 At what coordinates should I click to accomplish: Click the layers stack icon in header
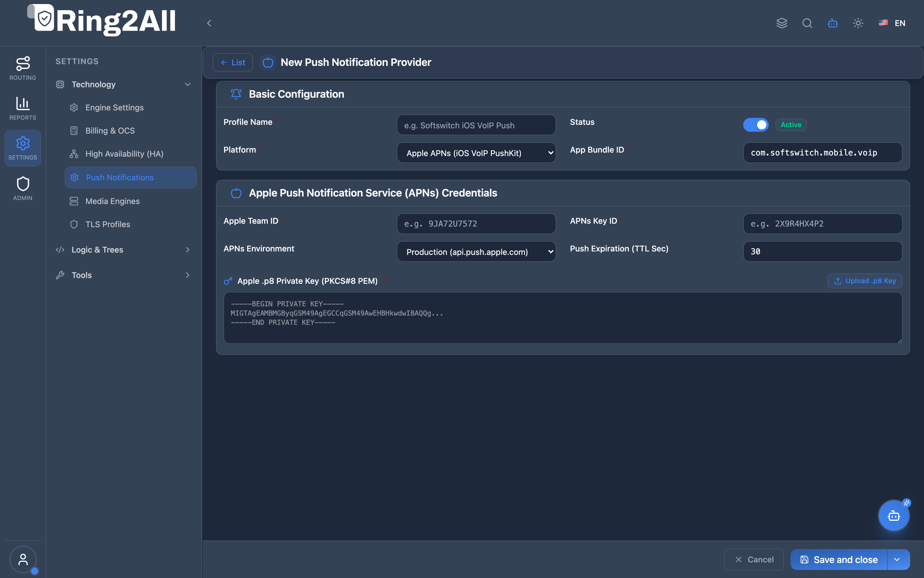782,23
